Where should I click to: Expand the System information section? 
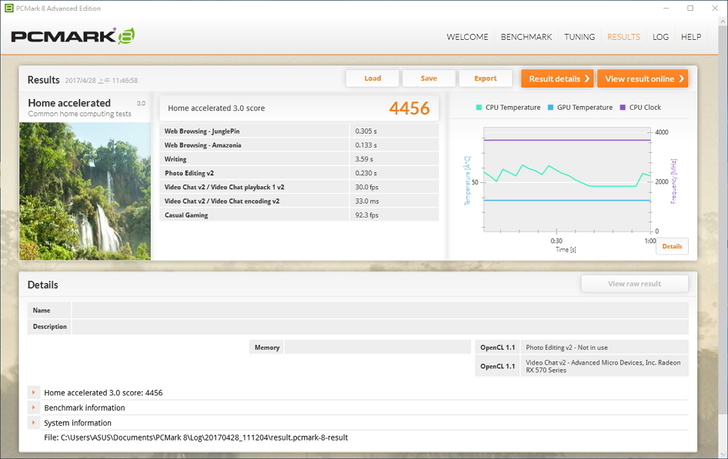[34, 423]
